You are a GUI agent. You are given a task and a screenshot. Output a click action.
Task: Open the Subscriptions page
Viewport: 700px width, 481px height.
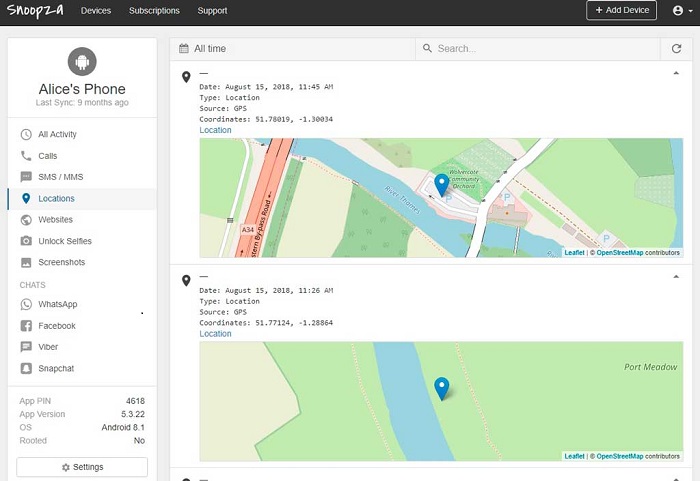click(x=154, y=11)
